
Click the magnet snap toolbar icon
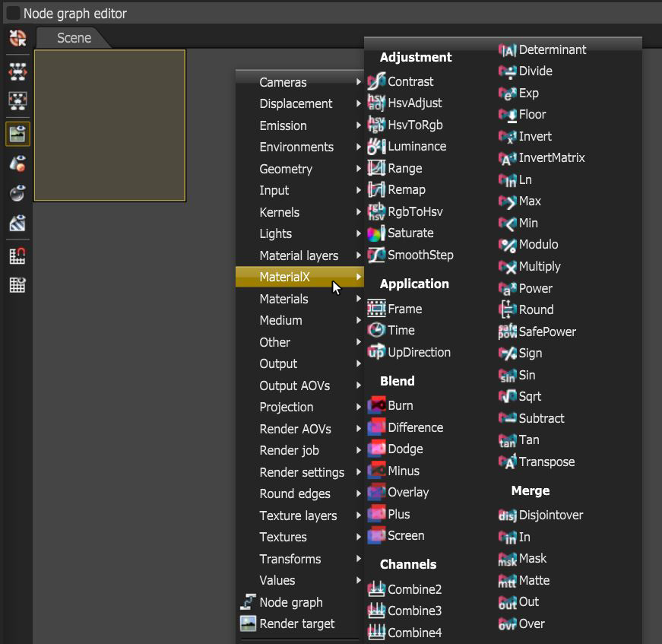[x=17, y=256]
